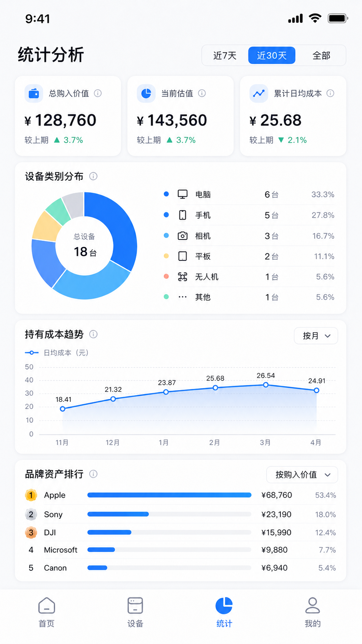Tap the 16.7% share for 相机

[x=323, y=236]
